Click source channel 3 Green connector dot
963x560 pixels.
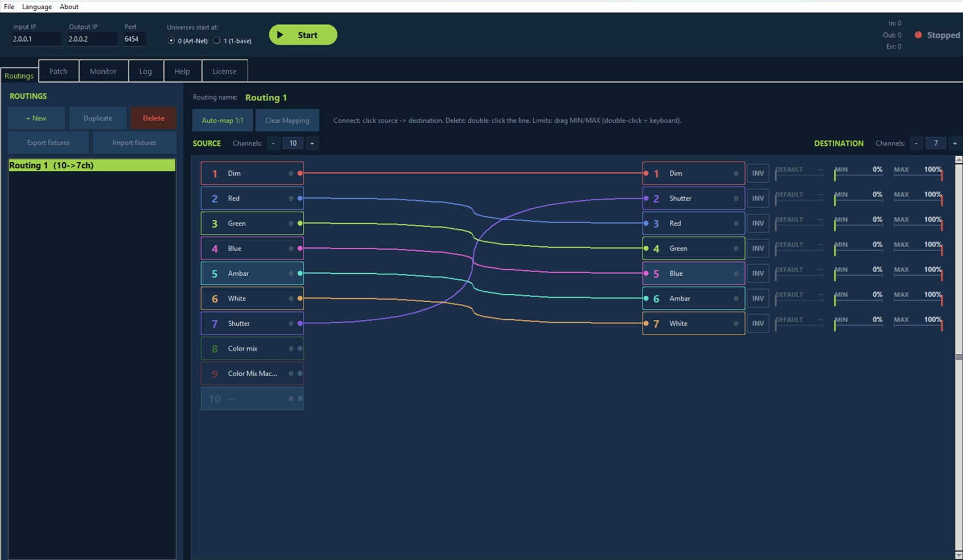300,223
